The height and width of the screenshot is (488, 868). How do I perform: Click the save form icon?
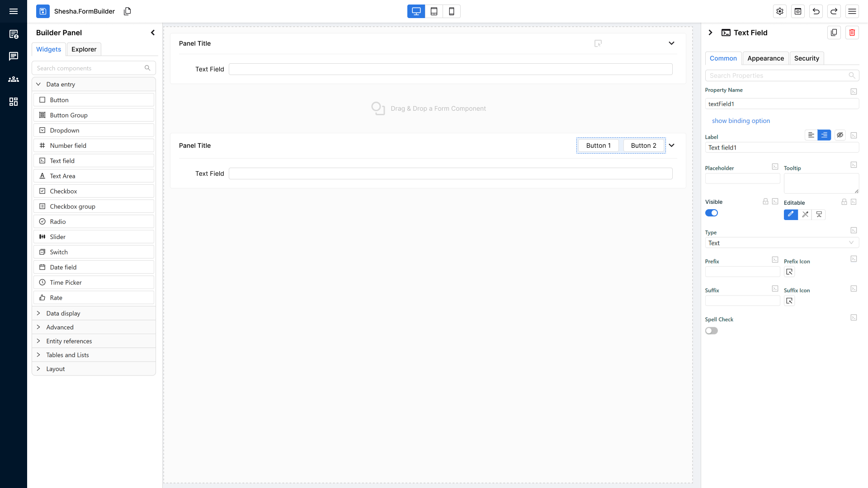[x=43, y=11]
